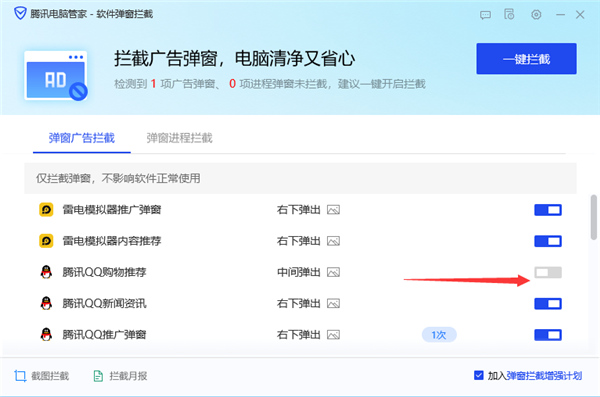This screenshot has height=397, width=600.
Task: Disable blocking for 雷电模拟器推广弹窗
Action: (x=548, y=210)
